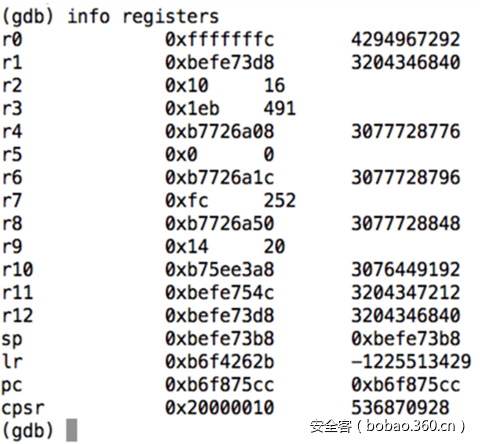Viewport: 480px width, 444px height.
Task: Click the r0 hex value 0xfffffffc
Action: tap(219, 39)
